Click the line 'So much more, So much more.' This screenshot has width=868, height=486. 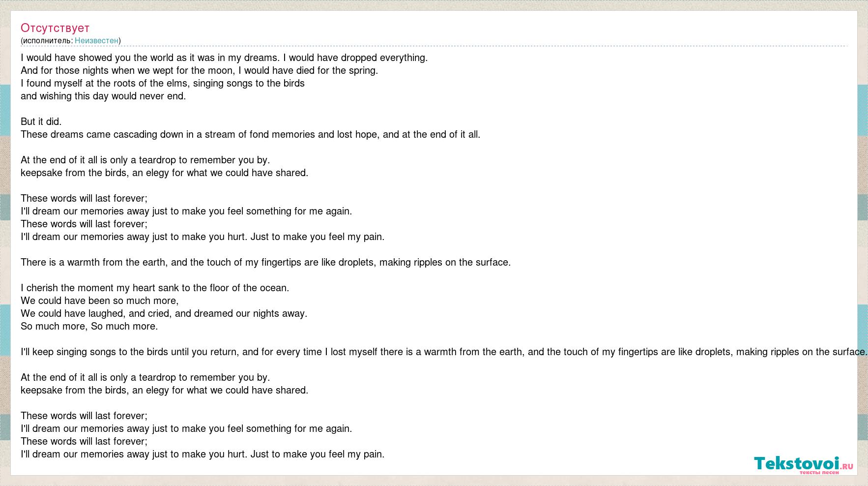(89, 326)
